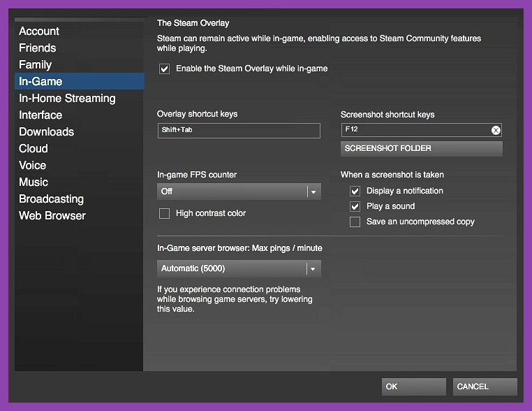Check Save an uncompressed copy
The height and width of the screenshot is (411, 532).
pos(355,222)
